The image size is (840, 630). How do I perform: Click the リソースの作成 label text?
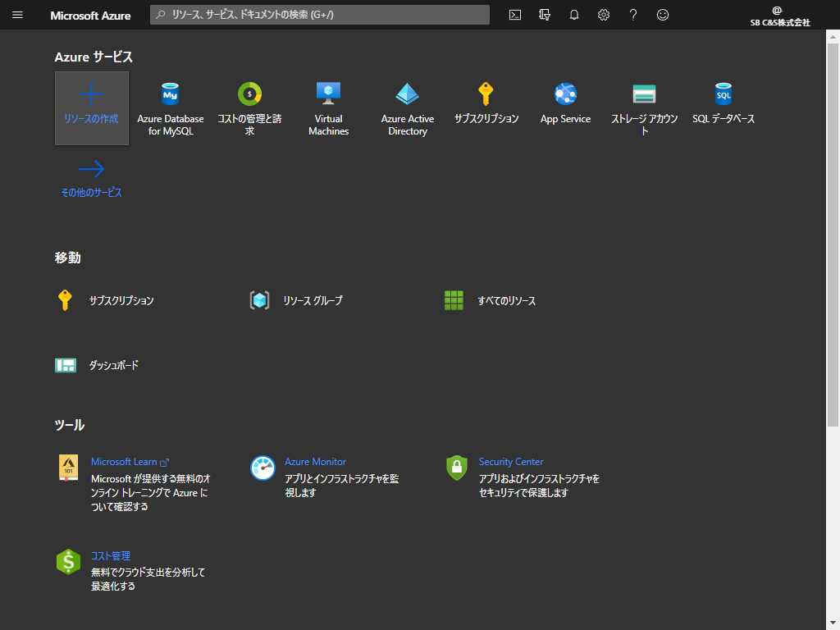[92, 119]
